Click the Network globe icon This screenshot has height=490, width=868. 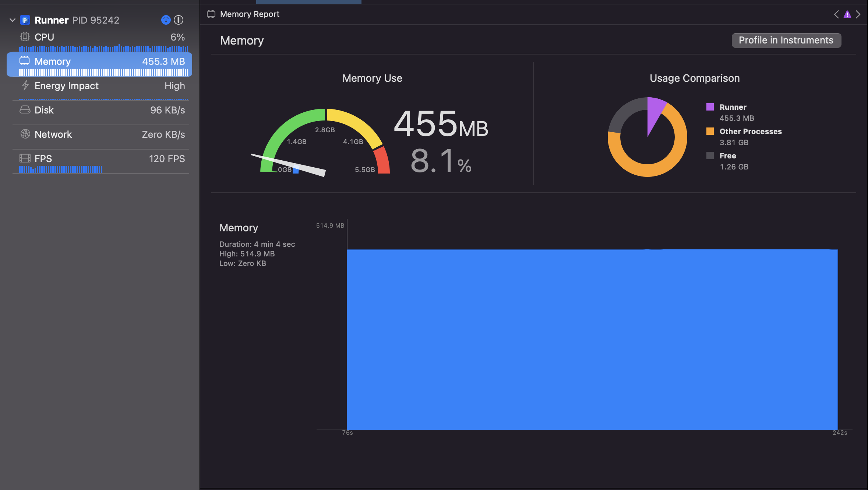(25, 134)
